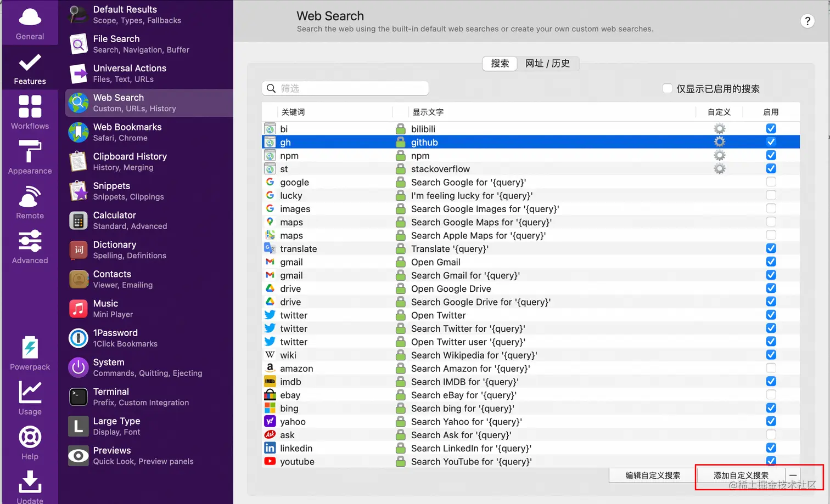Open the Remote section
This screenshot has height=504, width=830.
pos(30,202)
